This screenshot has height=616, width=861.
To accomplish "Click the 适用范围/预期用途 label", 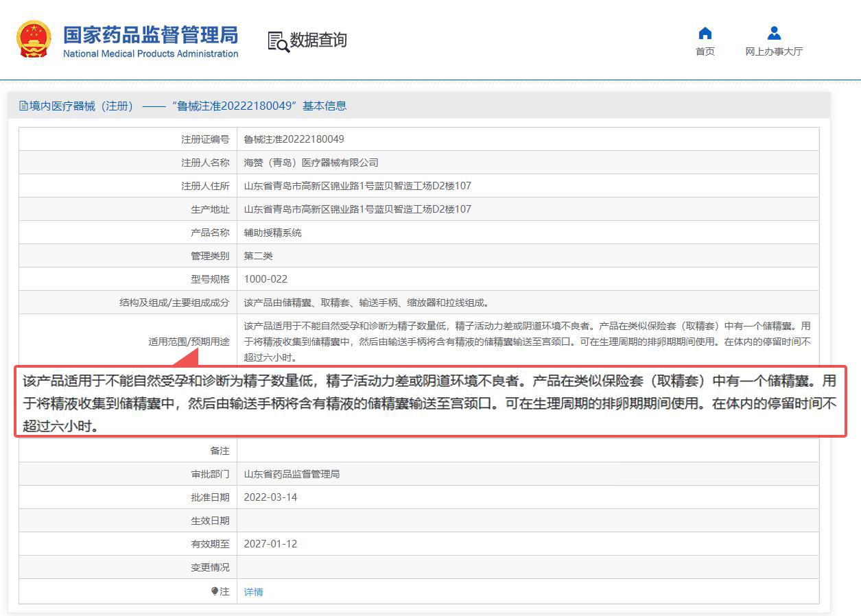I will pos(189,342).
